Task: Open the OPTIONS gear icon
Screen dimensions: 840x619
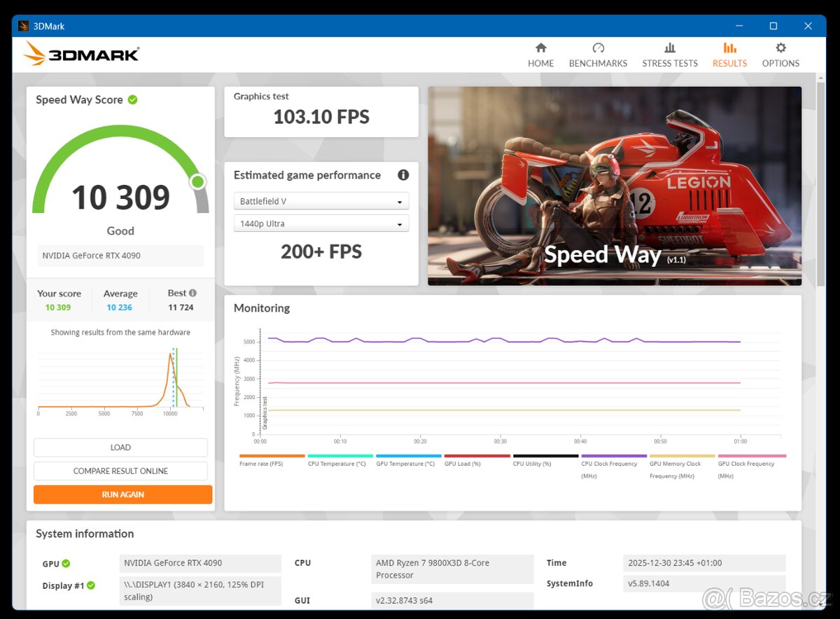Action: tap(780, 49)
